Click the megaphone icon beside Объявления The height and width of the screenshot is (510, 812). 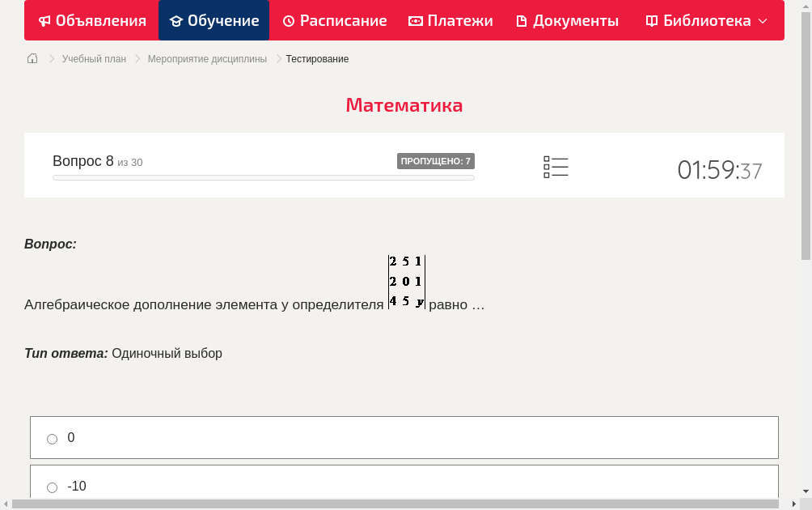pyautogui.click(x=45, y=21)
